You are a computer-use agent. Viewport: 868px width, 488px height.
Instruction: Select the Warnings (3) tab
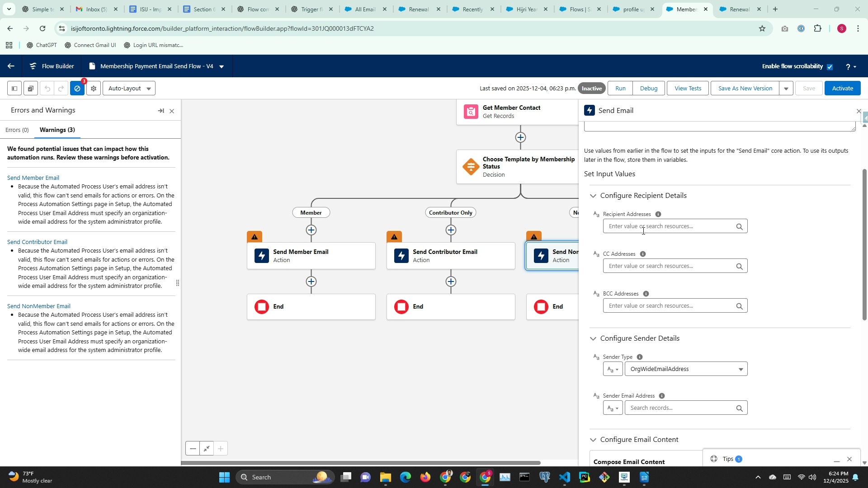57,130
